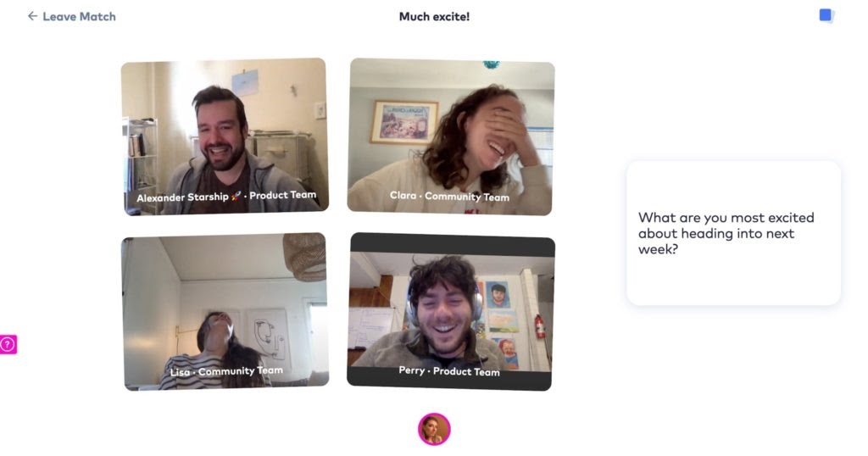Click the back arrow beside Leave Match
868x456 pixels.
click(32, 17)
